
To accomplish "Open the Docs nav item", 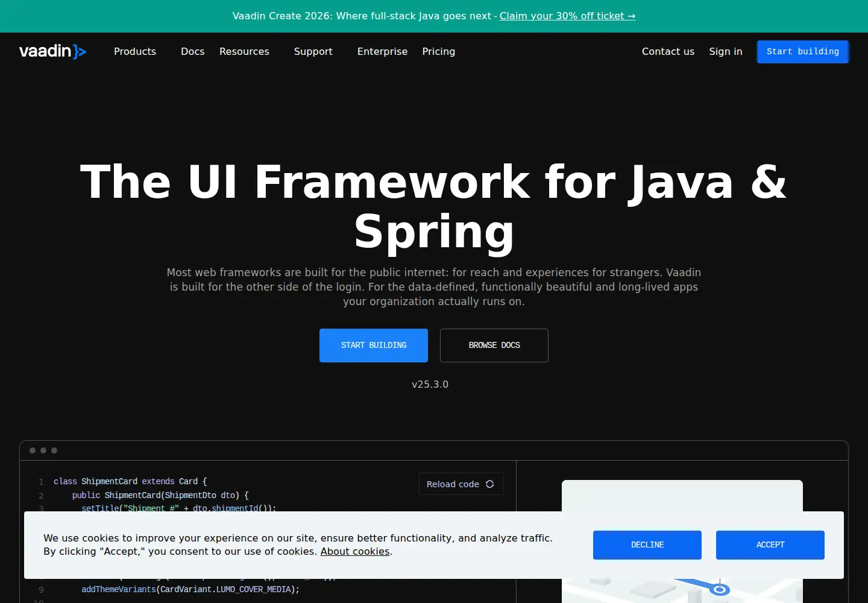I will [193, 52].
